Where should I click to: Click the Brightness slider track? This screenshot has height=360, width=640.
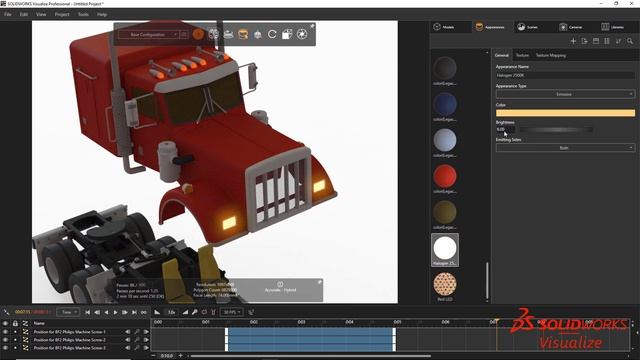(556, 129)
